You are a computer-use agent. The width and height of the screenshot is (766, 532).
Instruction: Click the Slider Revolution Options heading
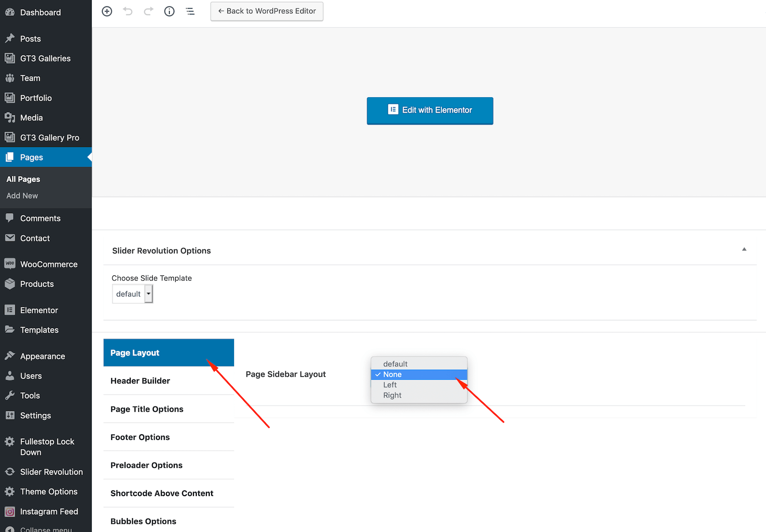point(161,250)
